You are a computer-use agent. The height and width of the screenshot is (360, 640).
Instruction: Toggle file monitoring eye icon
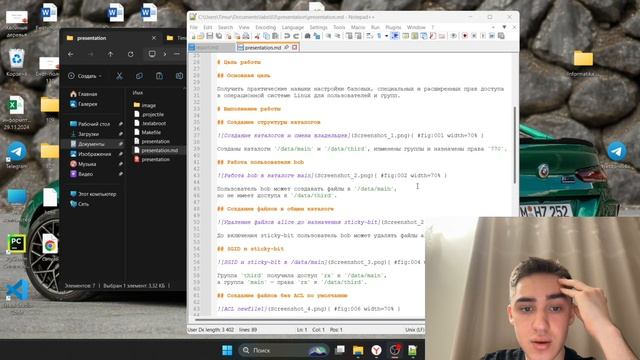[x=454, y=36]
